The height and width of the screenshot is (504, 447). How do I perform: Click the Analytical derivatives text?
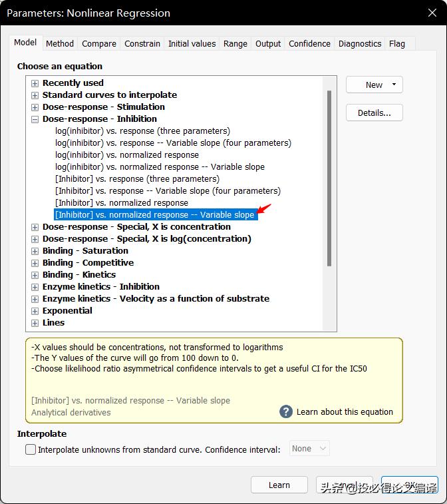pyautogui.click(x=71, y=412)
